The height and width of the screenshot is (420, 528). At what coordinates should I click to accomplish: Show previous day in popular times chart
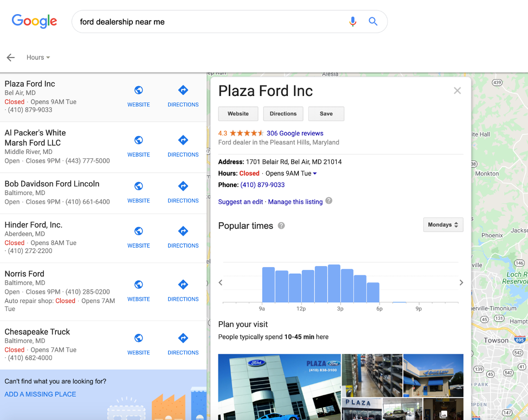pyautogui.click(x=221, y=283)
